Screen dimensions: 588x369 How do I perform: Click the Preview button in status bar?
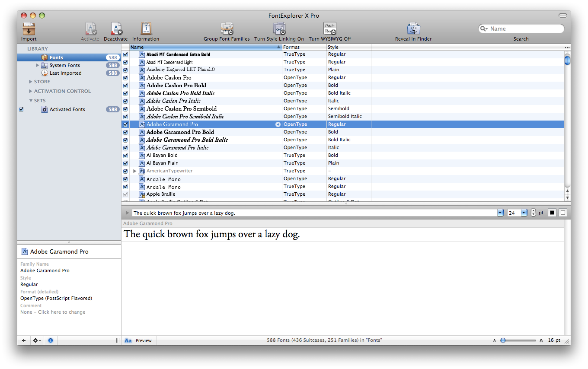(x=144, y=340)
